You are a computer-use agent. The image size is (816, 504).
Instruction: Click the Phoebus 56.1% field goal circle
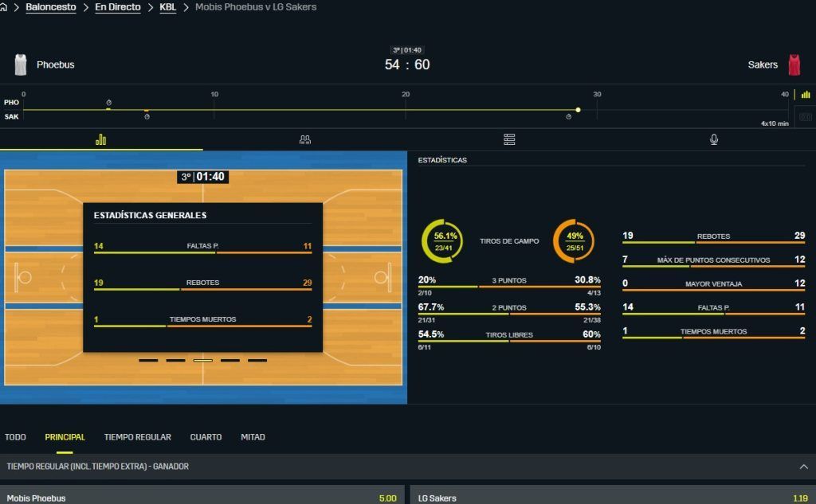click(x=442, y=240)
